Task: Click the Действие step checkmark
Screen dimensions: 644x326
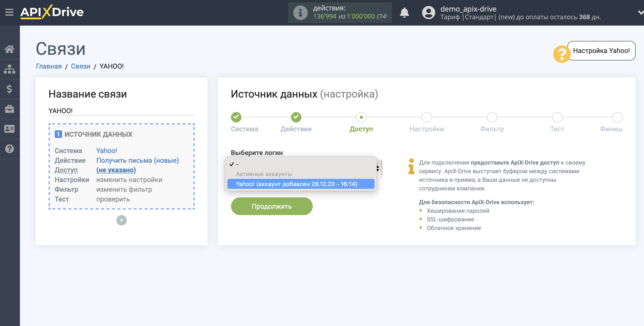Action: tap(296, 117)
